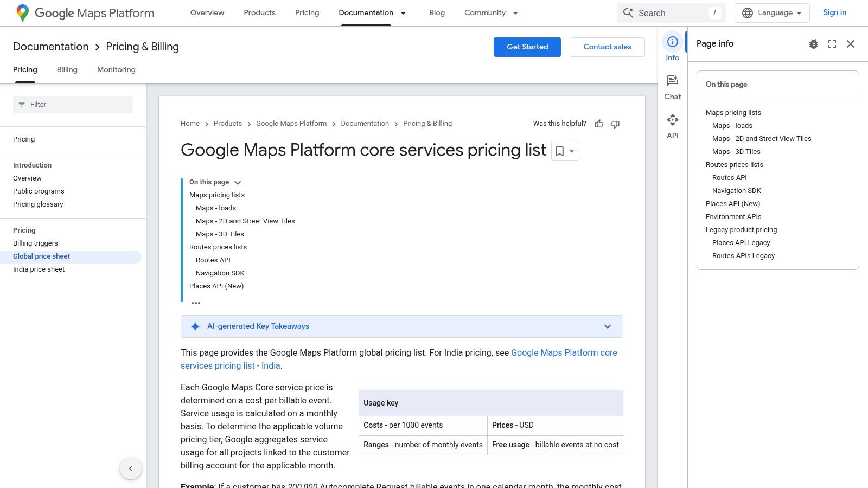The height and width of the screenshot is (488, 868).
Task: Click the filter lines icon in sidebar
Action: click(22, 105)
